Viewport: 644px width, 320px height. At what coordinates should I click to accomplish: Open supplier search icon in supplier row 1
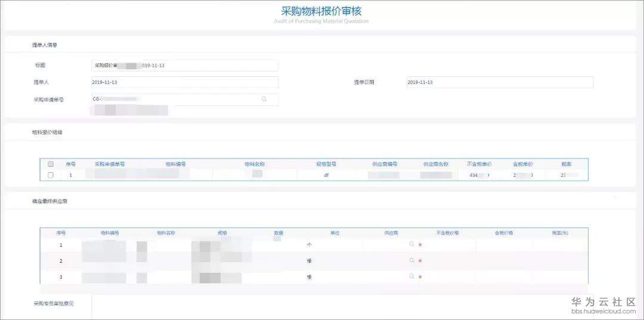(411, 244)
